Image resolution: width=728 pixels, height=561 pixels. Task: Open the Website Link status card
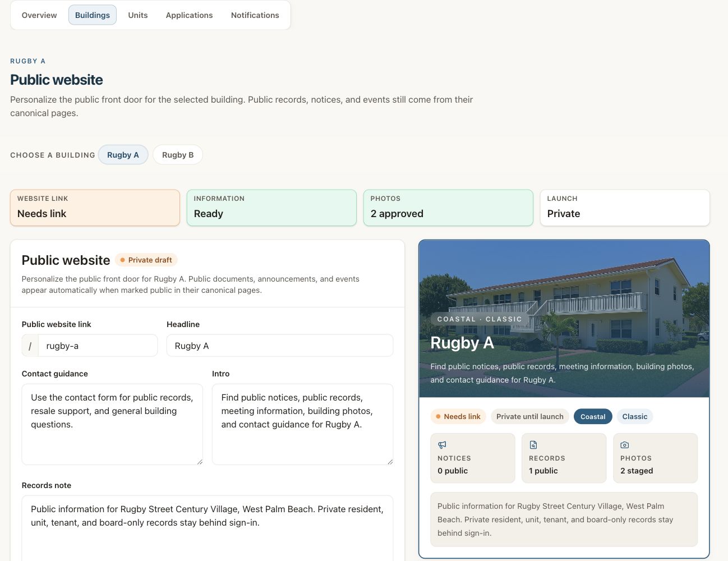click(x=95, y=208)
